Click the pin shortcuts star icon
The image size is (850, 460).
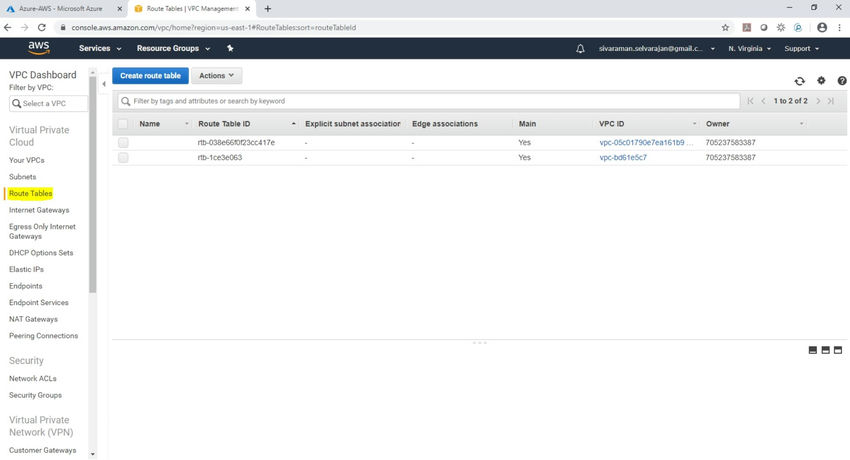point(230,48)
